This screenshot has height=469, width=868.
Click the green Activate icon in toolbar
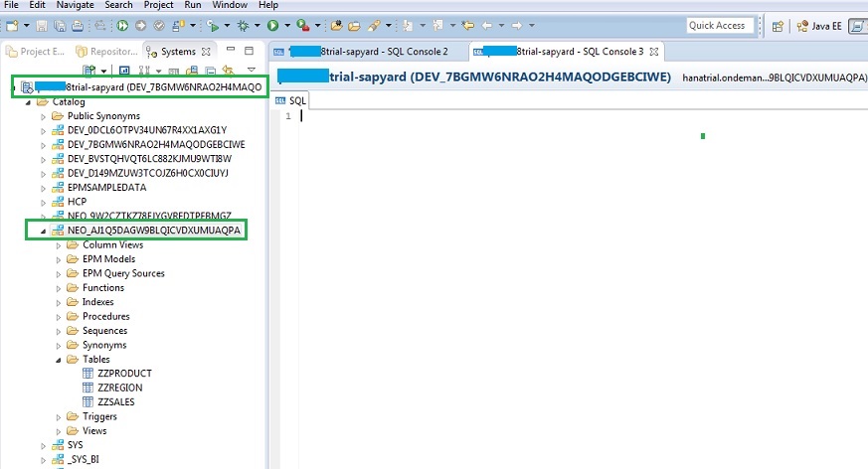click(x=122, y=26)
